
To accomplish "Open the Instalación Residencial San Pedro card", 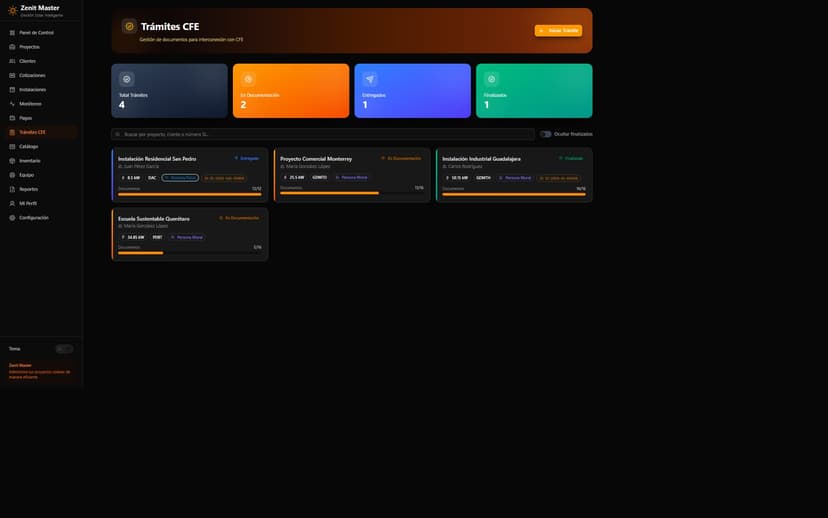I will (189, 175).
